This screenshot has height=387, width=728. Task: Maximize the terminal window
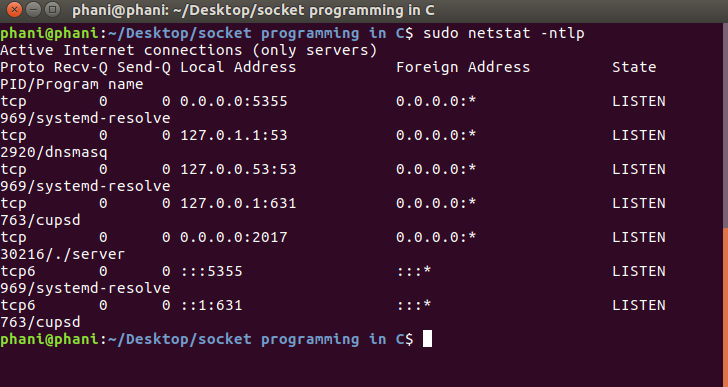(53, 9)
